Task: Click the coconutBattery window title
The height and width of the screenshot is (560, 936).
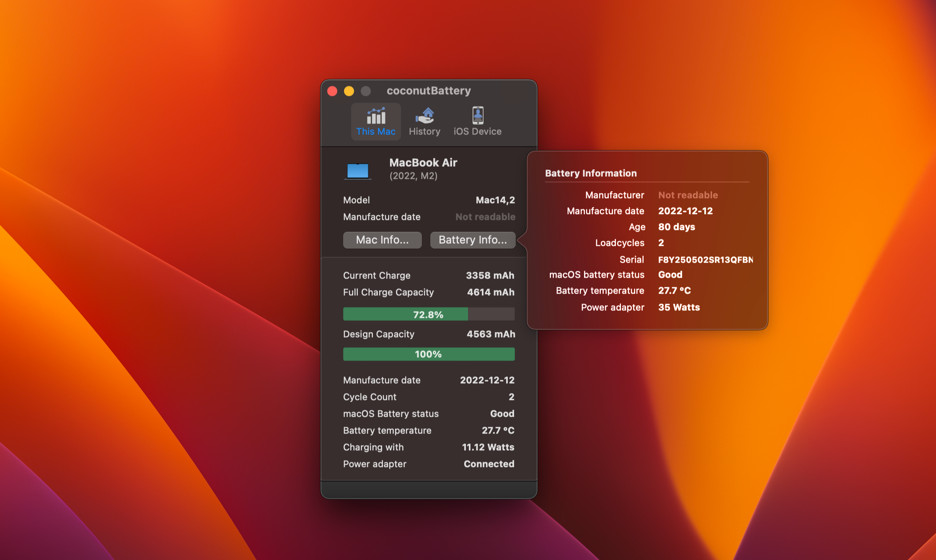Action: (428, 91)
